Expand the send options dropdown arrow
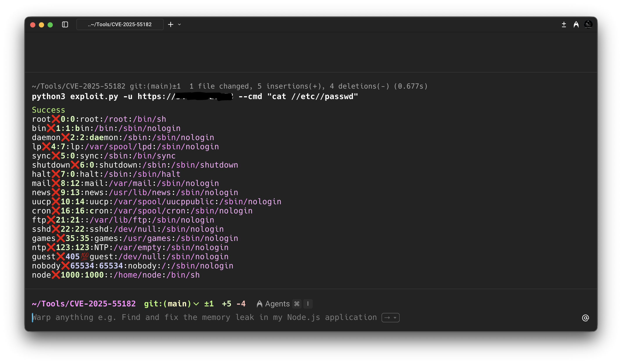The image size is (622, 364). [x=395, y=318]
